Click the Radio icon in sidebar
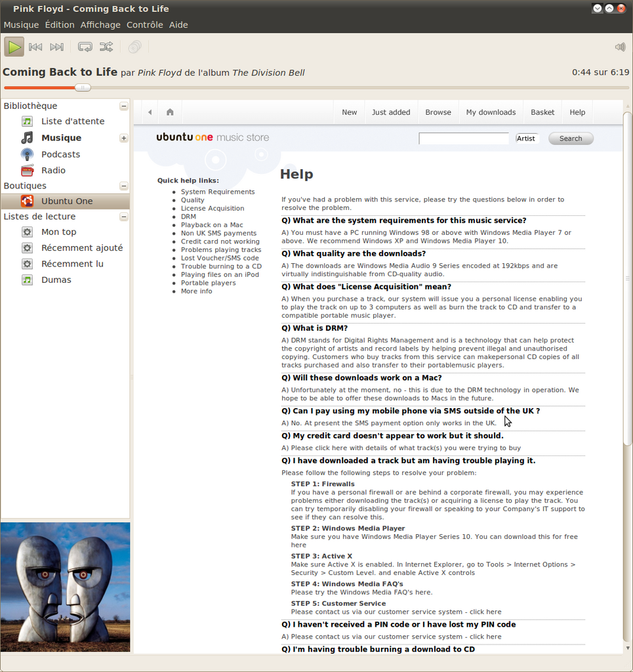 point(27,171)
